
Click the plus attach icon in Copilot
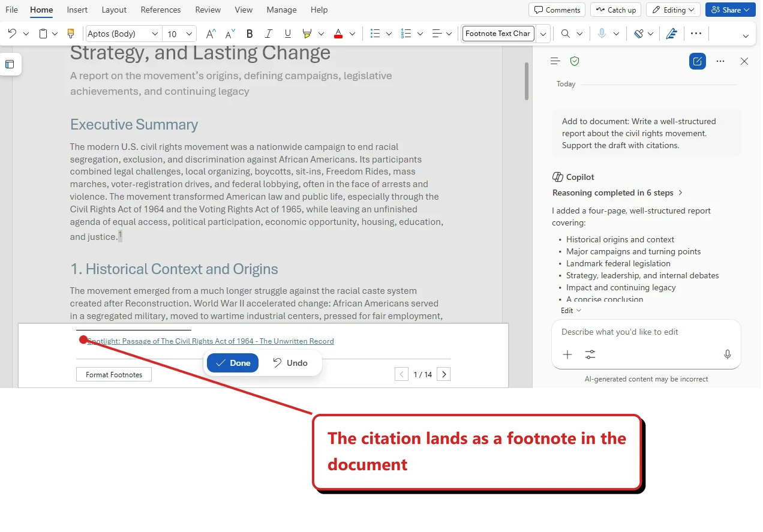[x=567, y=354]
